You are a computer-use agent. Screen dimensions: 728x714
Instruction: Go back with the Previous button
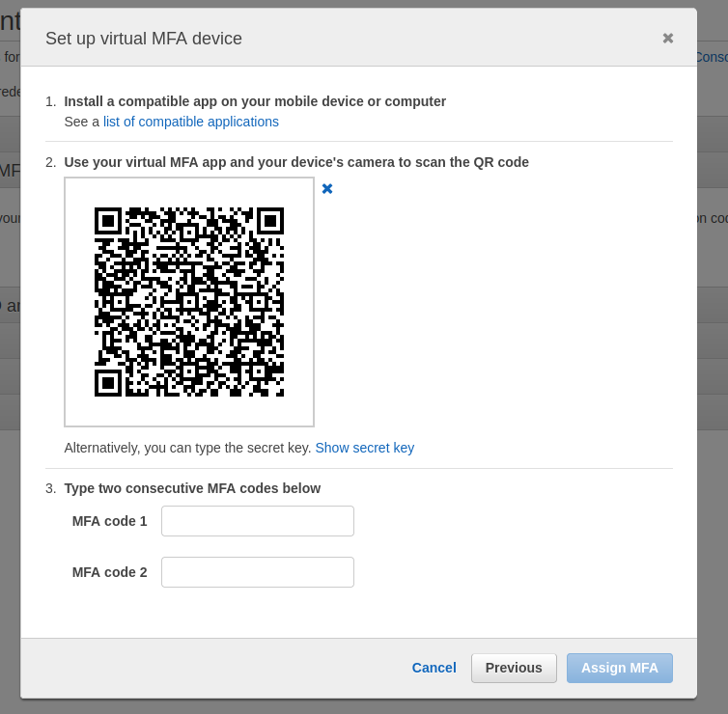point(514,668)
